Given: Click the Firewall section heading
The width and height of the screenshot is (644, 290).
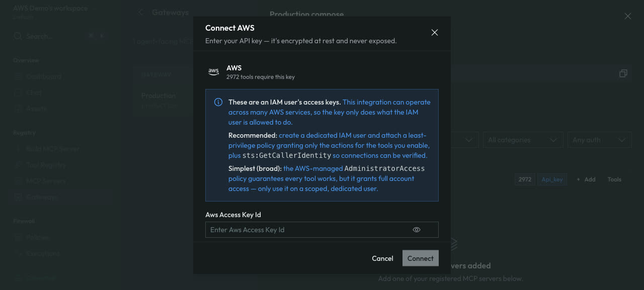Looking at the screenshot, I should 24,221.
